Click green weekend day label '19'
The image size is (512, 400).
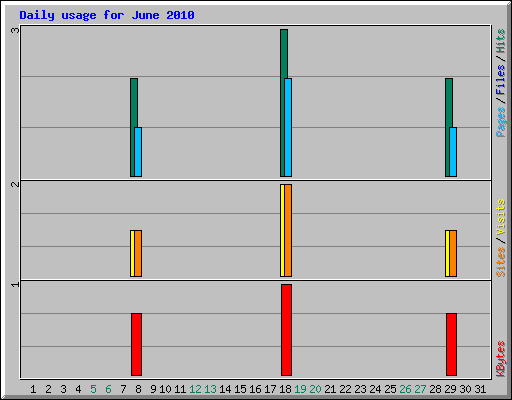pos(300,389)
